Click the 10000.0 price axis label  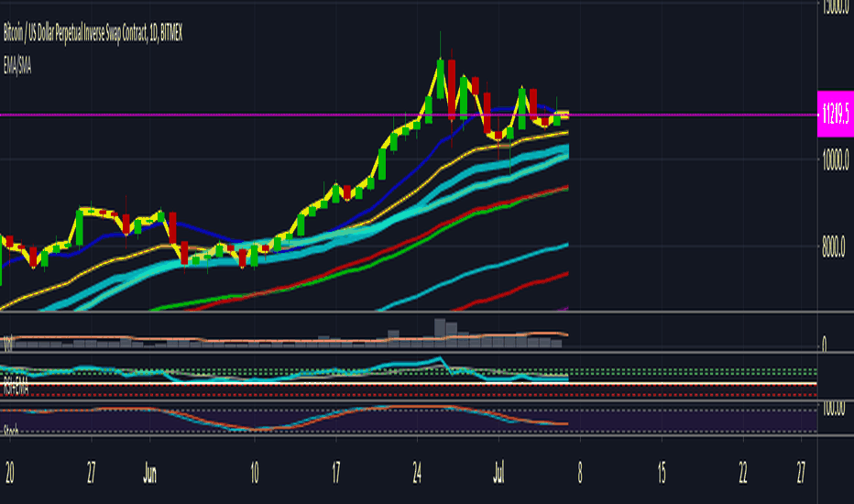click(836, 161)
